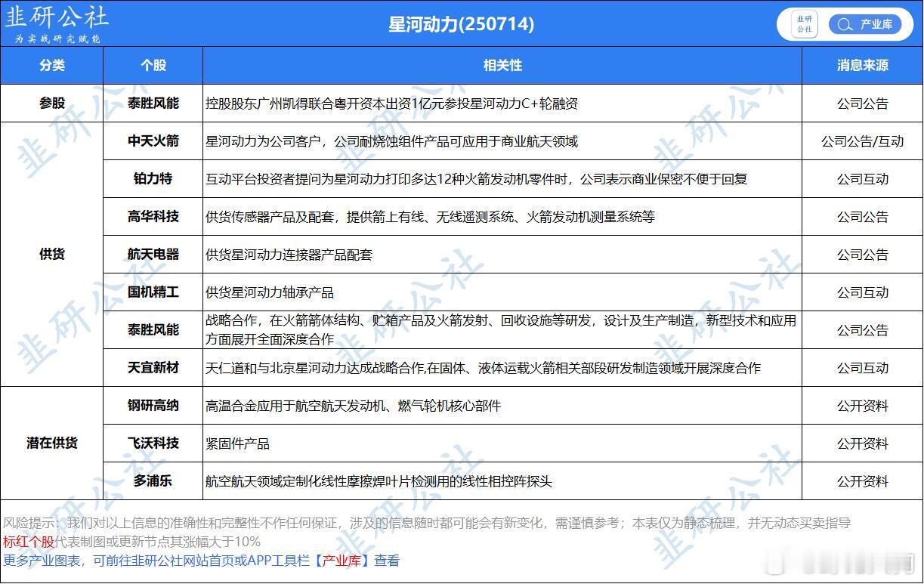Select the 战略合作 火箭箭体结构 description
The width and height of the screenshot is (924, 584).
(x=501, y=330)
